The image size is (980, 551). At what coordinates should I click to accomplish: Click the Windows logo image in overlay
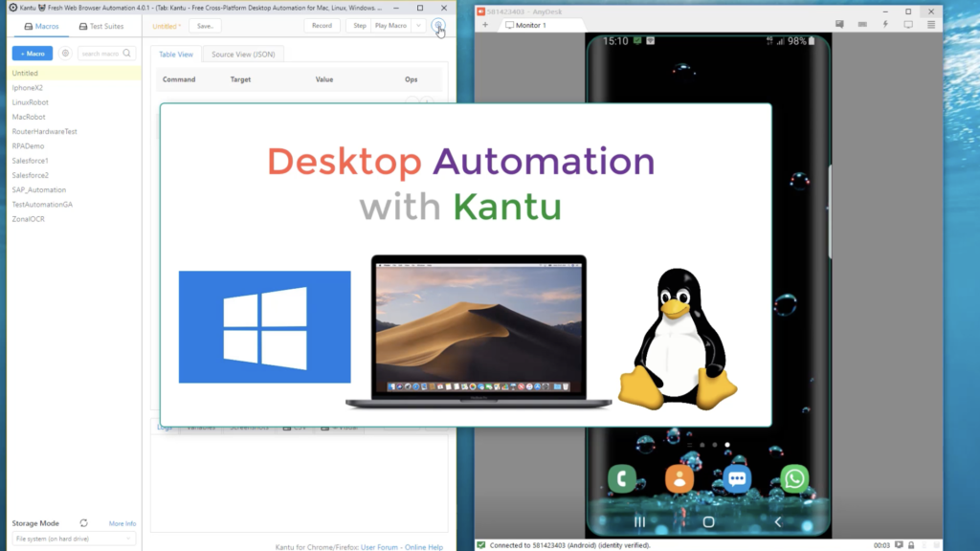click(x=264, y=327)
